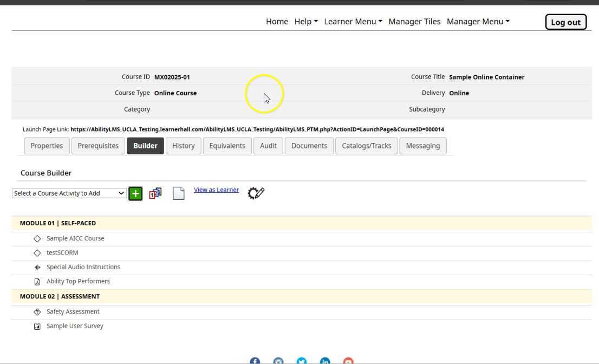This screenshot has width=599, height=364.
Task: Click the assessment icon next to Safety Assessment
Action: click(37, 312)
